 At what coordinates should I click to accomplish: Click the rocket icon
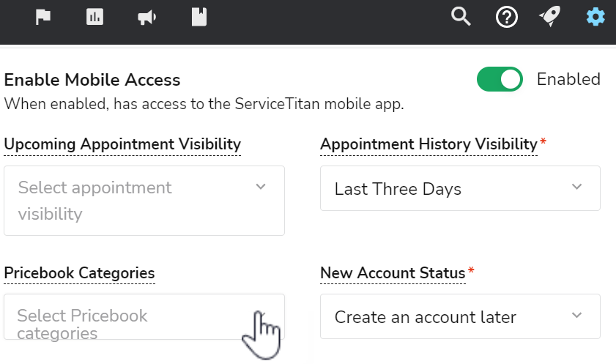point(550,16)
